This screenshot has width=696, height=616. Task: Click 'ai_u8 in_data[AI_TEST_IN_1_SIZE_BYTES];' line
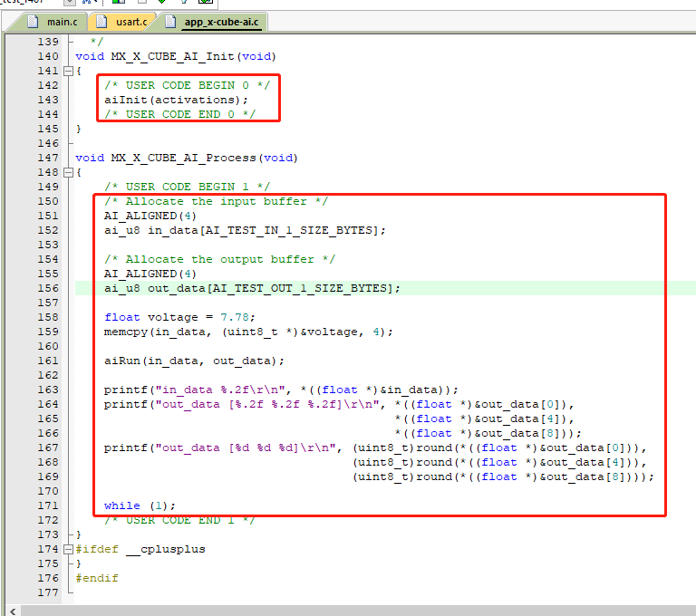[245, 230]
